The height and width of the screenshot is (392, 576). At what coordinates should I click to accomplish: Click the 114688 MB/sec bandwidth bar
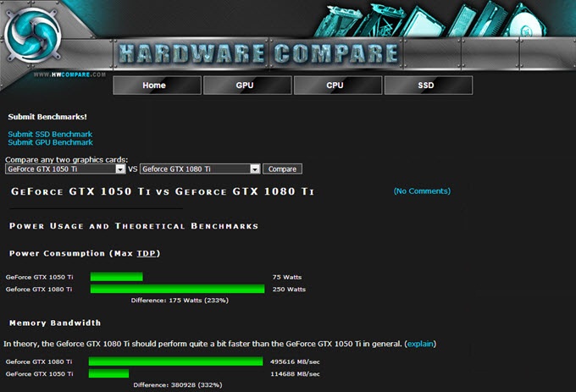coord(108,373)
